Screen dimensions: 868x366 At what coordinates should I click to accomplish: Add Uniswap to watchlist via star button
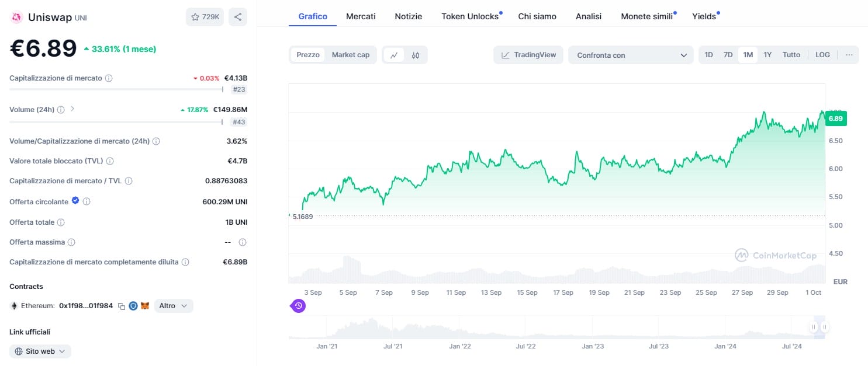[x=205, y=17]
